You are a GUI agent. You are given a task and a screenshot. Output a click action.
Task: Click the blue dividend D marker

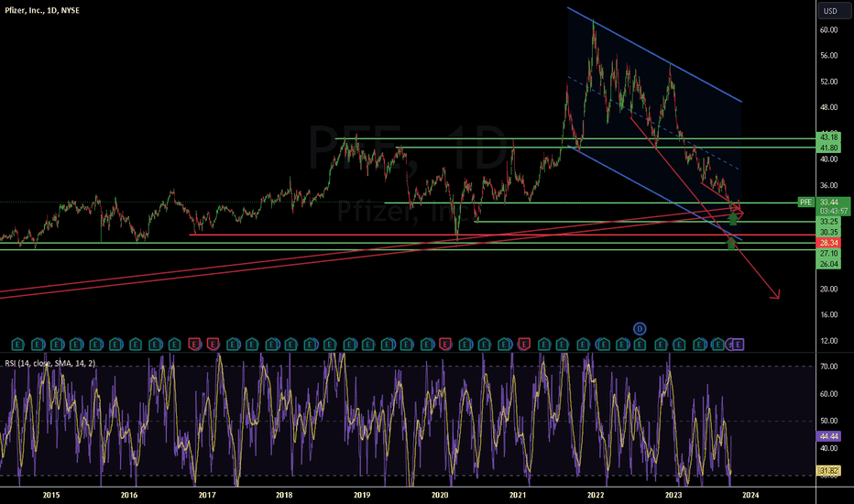640,329
